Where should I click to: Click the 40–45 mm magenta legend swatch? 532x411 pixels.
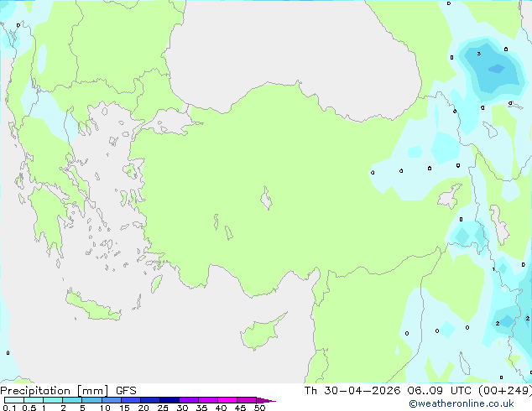227,400
